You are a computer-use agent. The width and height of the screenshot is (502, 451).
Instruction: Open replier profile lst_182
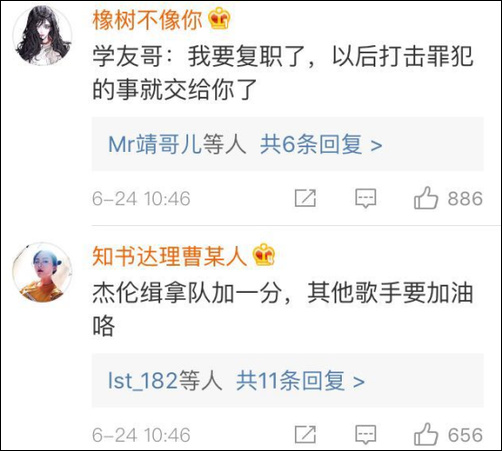pos(143,381)
